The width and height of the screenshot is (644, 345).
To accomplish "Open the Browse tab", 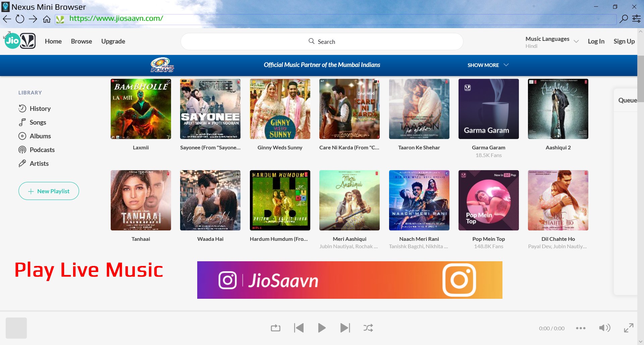I will (x=82, y=41).
